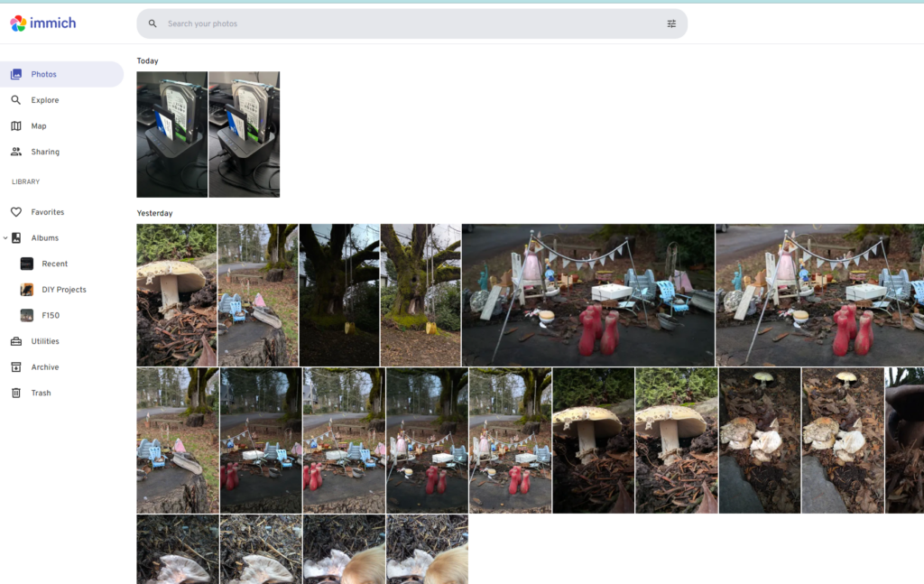The width and height of the screenshot is (924, 584).
Task: Click the Today date heading
Action: 147,60
